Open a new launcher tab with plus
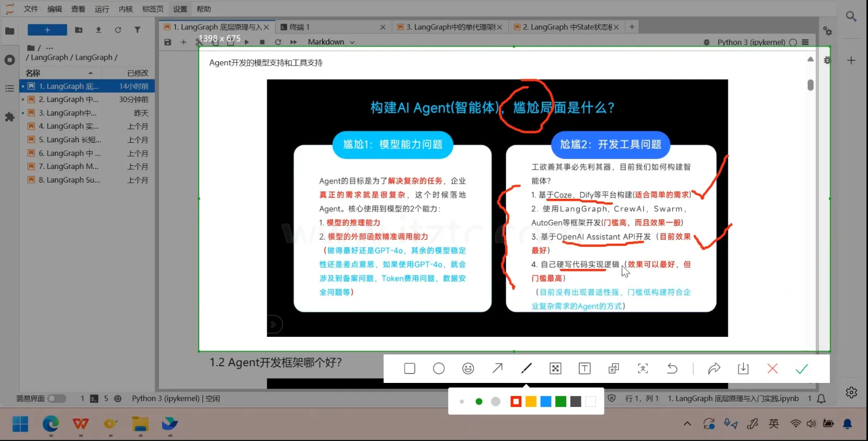This screenshot has width=868, height=441. pyautogui.click(x=632, y=27)
